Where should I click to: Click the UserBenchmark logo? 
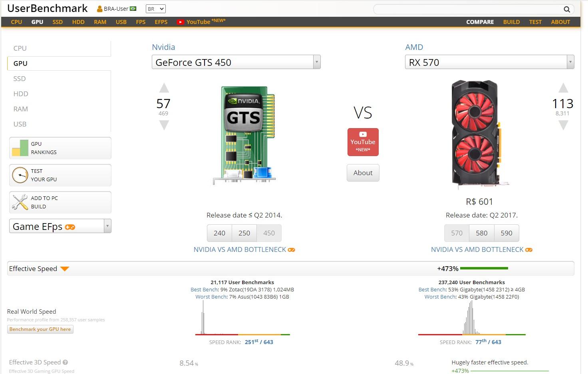pyautogui.click(x=47, y=8)
